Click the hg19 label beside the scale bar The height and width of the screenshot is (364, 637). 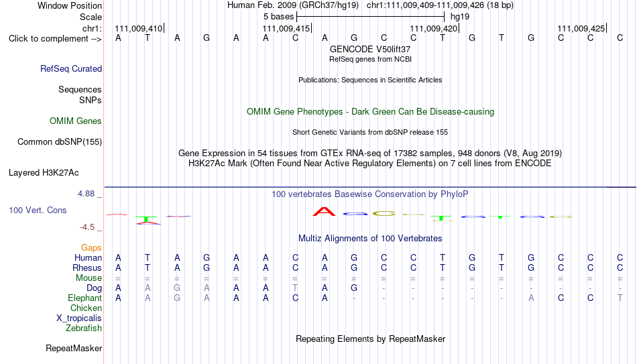click(460, 17)
